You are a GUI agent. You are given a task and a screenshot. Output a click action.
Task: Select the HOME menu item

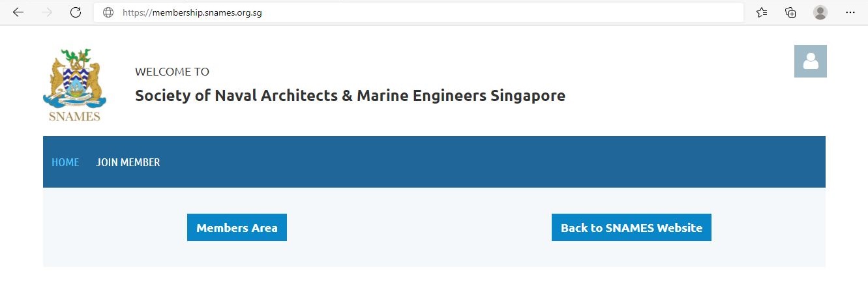click(65, 162)
